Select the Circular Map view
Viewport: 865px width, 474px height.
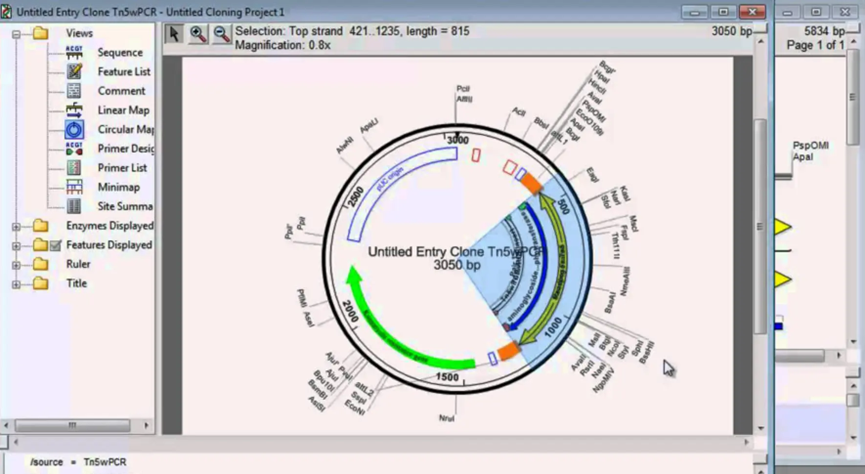coord(125,129)
